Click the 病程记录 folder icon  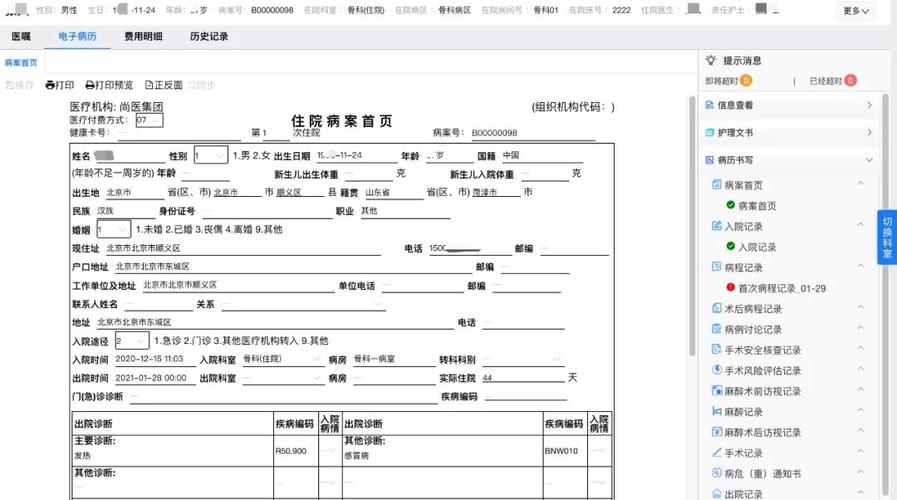click(x=716, y=267)
